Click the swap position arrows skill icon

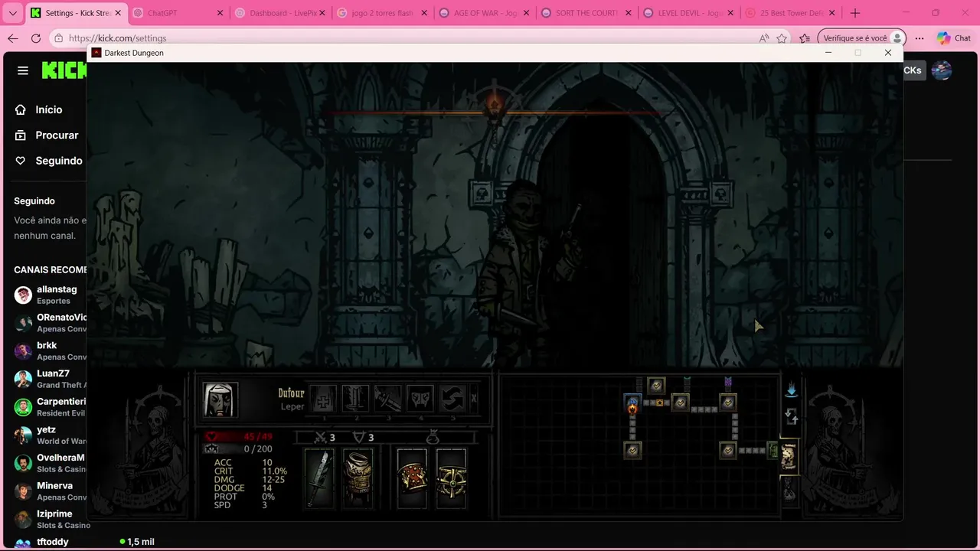[452, 399]
